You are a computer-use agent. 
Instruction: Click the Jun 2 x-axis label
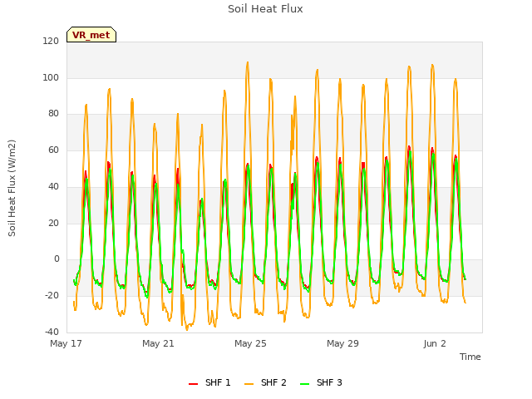click(x=435, y=343)
